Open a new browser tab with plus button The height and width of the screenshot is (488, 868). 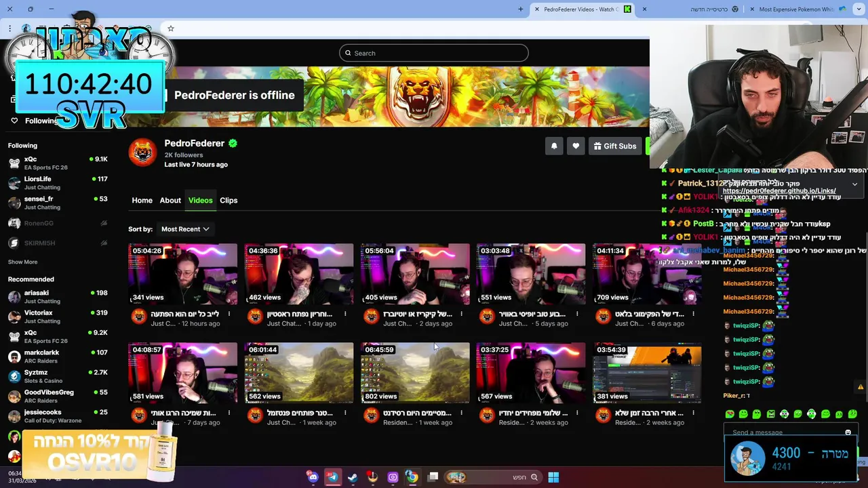[521, 9]
